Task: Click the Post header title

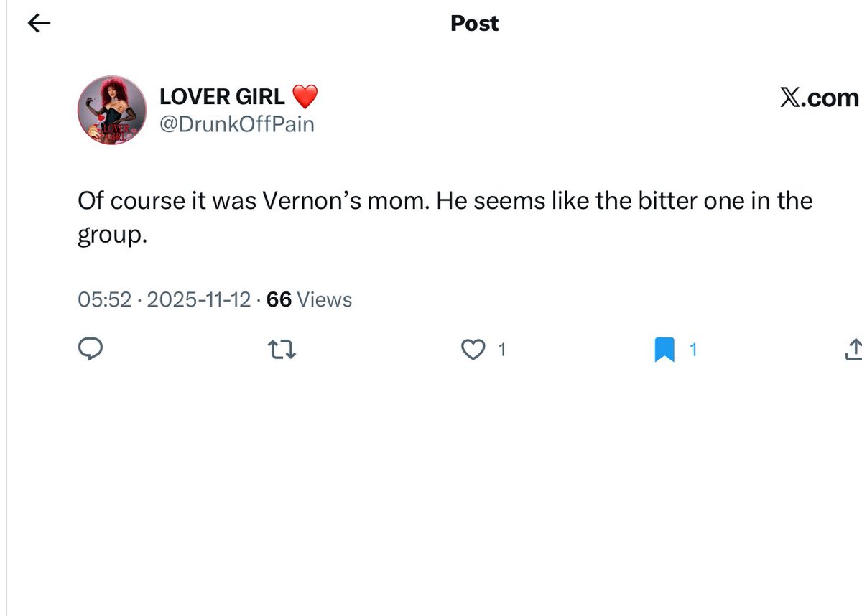Action: pyautogui.click(x=474, y=24)
